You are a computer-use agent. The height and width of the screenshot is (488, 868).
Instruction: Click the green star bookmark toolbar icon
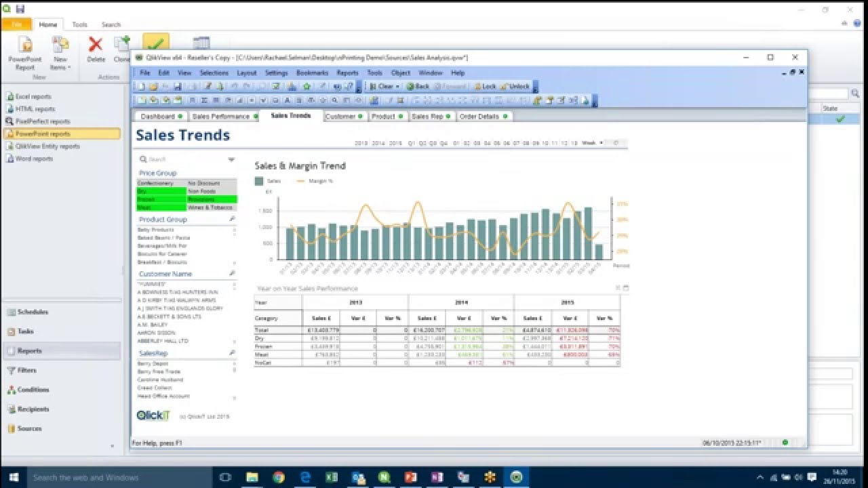point(307,86)
